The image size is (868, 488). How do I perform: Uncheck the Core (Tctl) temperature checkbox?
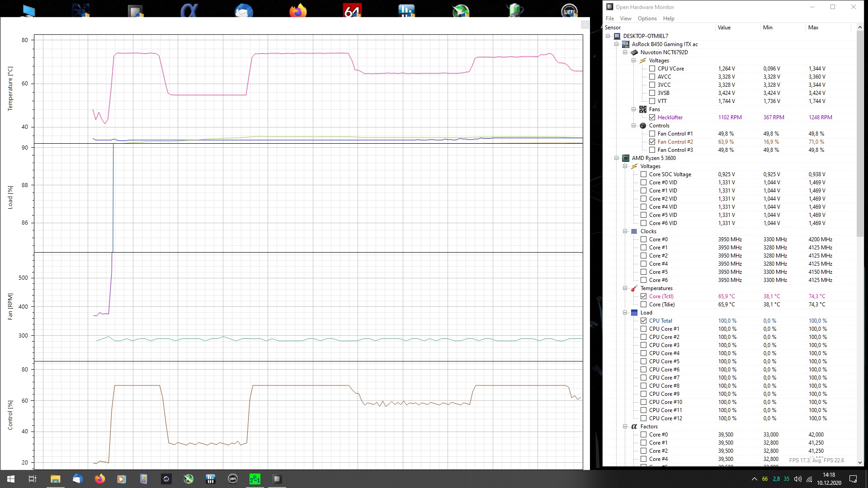(x=643, y=296)
